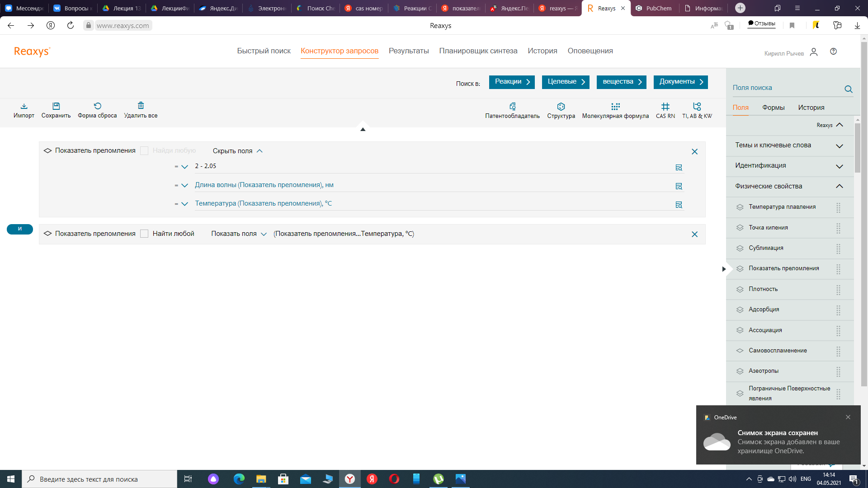Click the Save (Сохранить) disk icon
Viewport: 868px width, 488px height.
coord(56,106)
